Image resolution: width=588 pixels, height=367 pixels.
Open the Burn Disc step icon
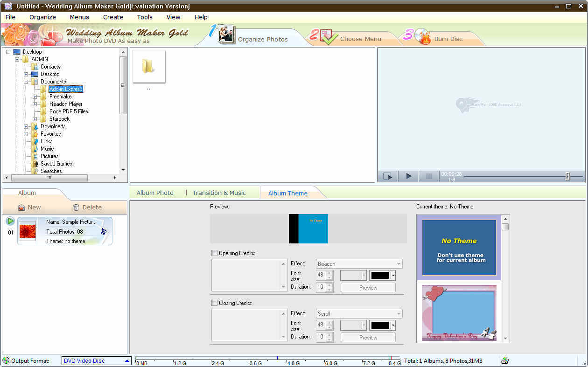pos(423,36)
